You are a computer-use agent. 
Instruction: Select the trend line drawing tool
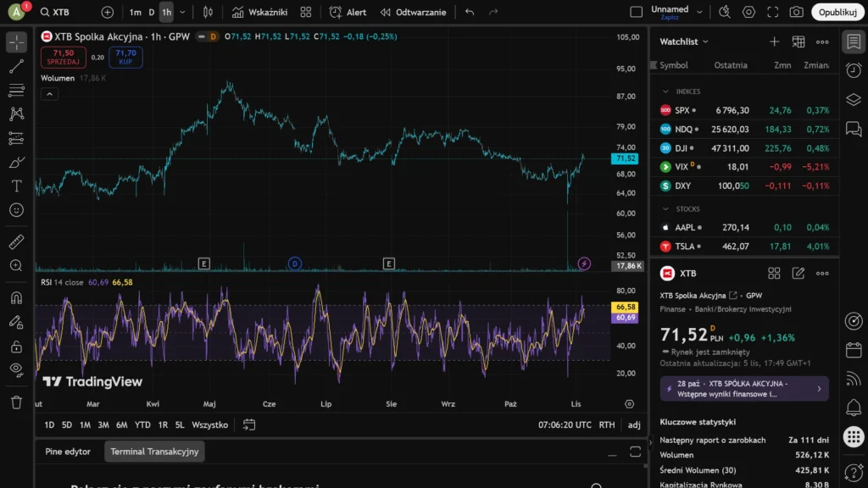16,66
